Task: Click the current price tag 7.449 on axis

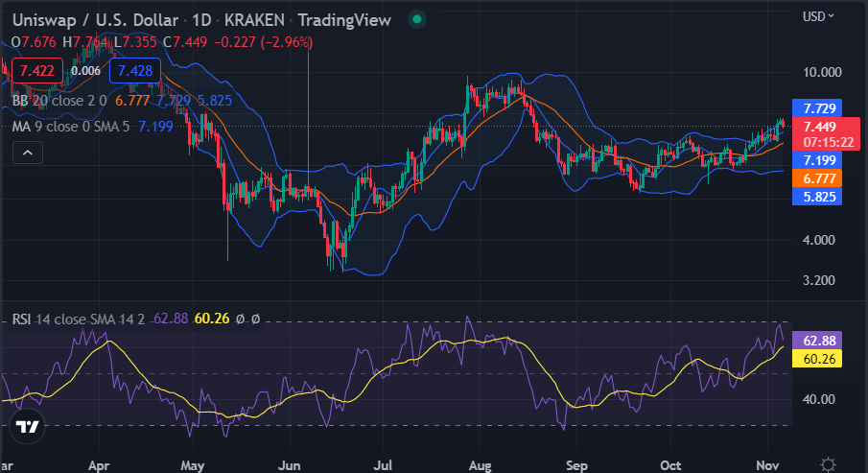Action: tap(826, 133)
